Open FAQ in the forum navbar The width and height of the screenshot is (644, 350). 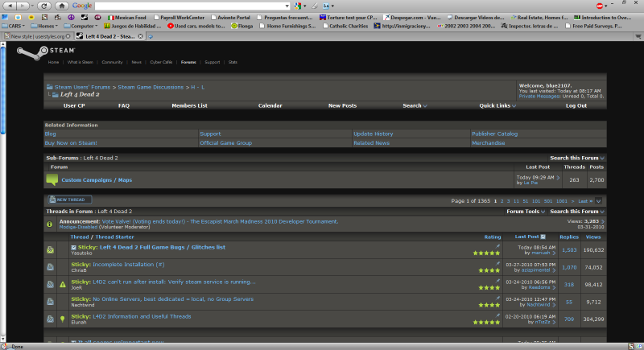pyautogui.click(x=124, y=106)
